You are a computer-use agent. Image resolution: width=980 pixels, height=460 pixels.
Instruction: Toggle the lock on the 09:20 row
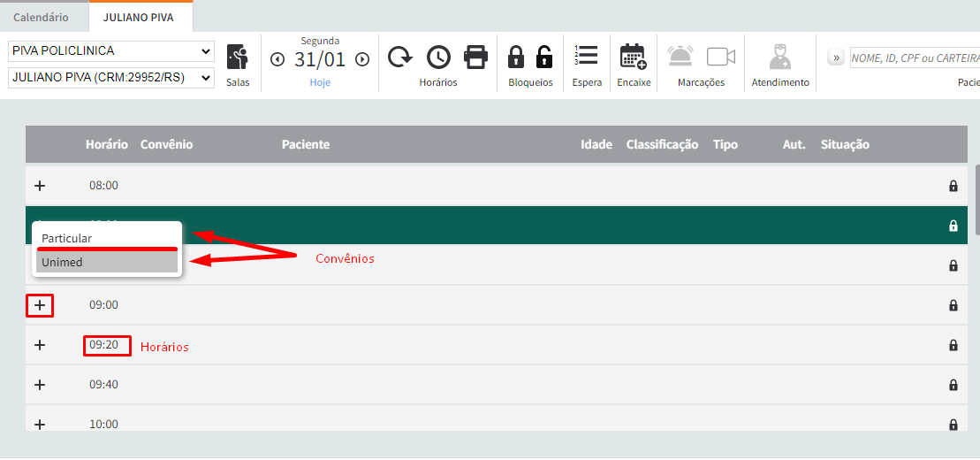pyautogui.click(x=953, y=345)
